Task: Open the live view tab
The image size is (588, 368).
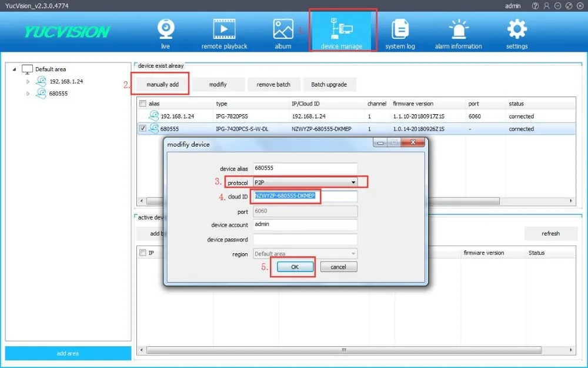Action: [165, 34]
